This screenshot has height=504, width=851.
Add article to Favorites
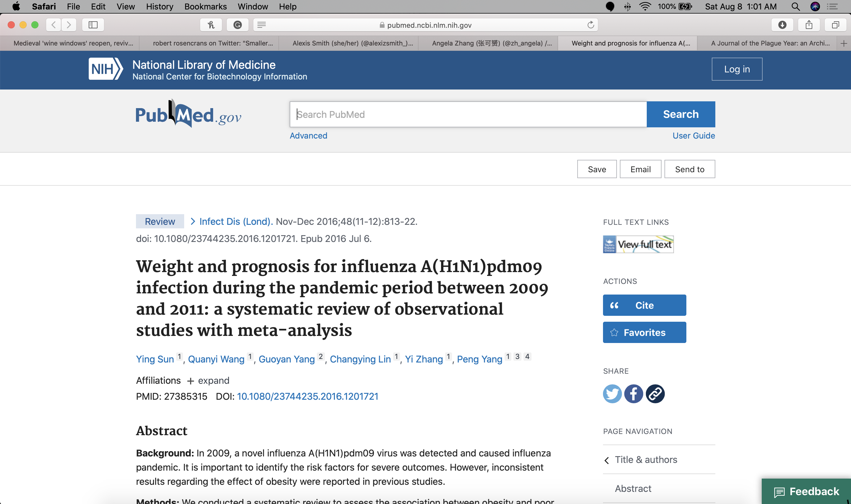(x=644, y=332)
